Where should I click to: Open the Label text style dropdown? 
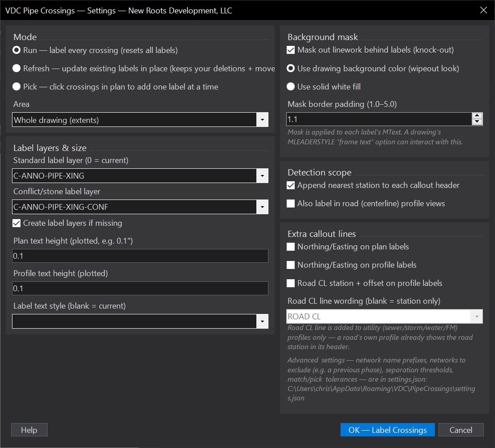pyautogui.click(x=140, y=321)
